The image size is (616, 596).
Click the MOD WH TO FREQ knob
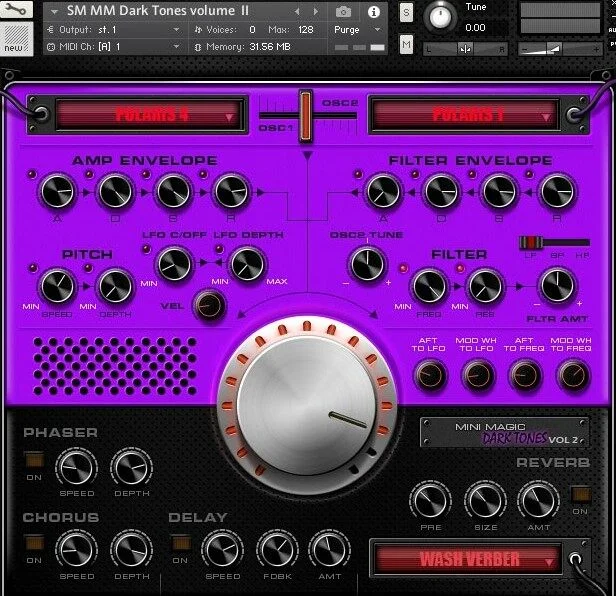[573, 375]
